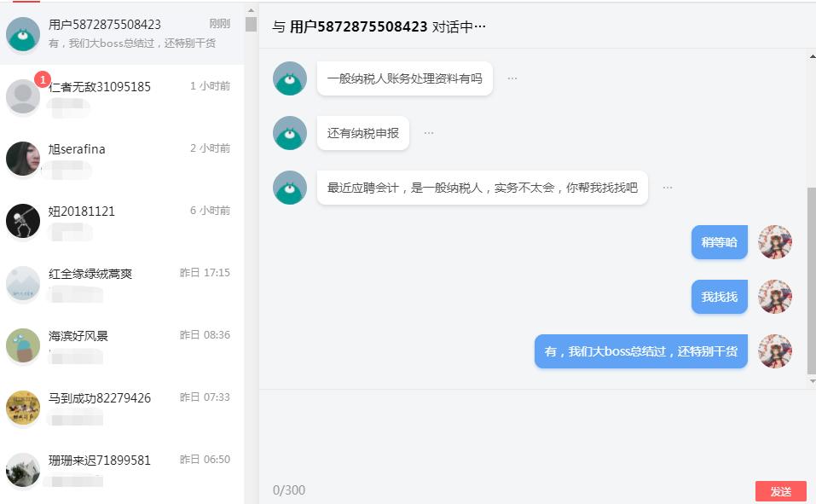Select the 用户5872875508423 conversation in the list
The height and width of the screenshot is (504, 816).
119,32
